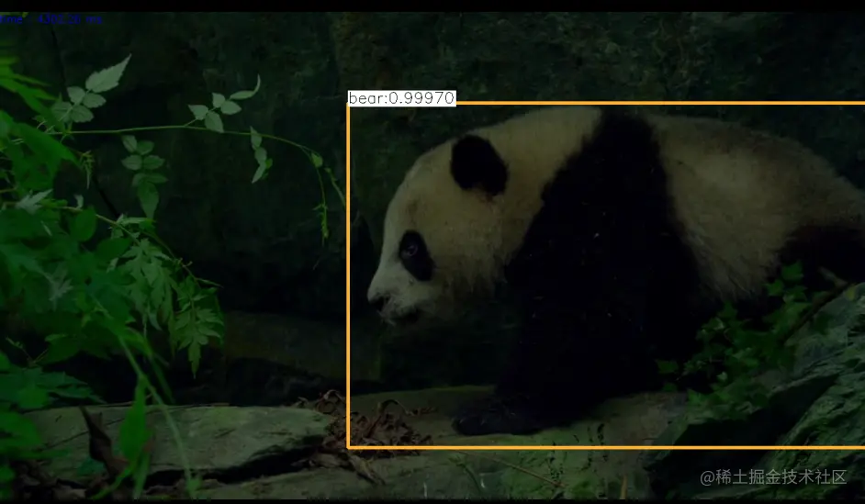The width and height of the screenshot is (865, 504).
Task: Click the orange bounding box left edge
Action: tap(348, 274)
